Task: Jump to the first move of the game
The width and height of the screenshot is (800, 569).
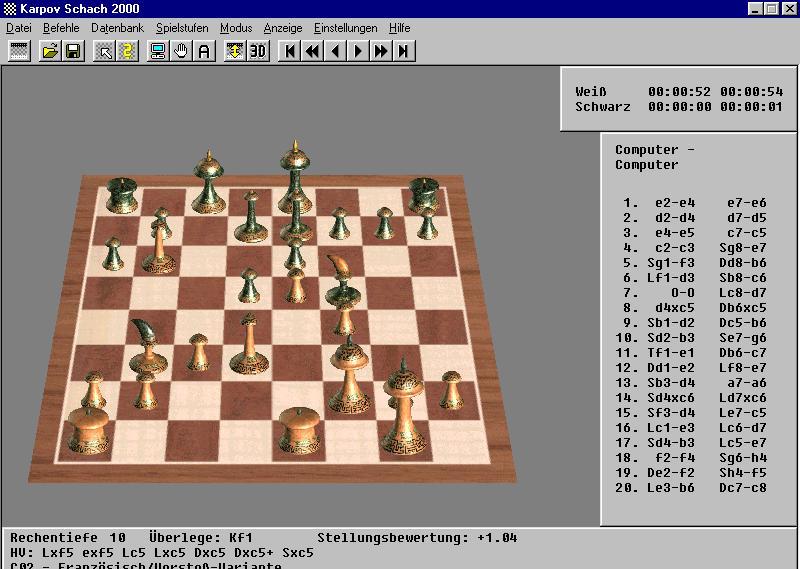Action: (x=289, y=51)
